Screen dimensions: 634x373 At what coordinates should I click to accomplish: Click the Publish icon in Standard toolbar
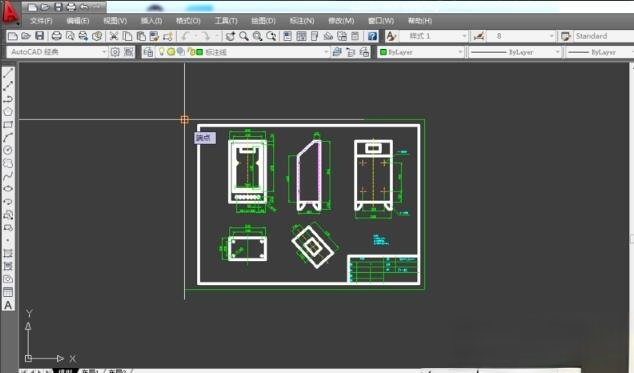click(83, 36)
